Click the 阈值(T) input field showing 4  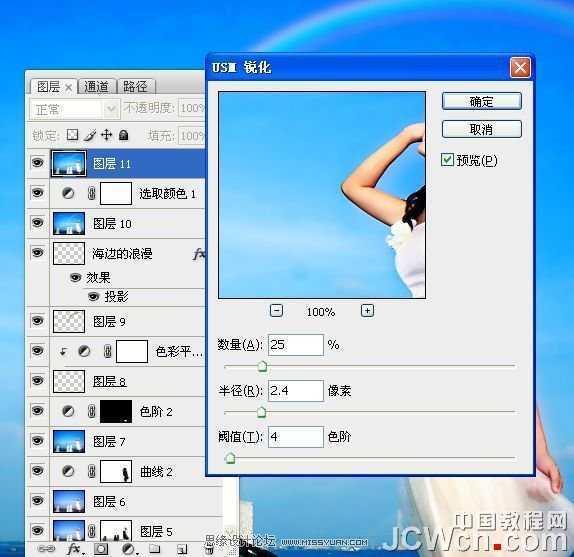click(x=296, y=437)
